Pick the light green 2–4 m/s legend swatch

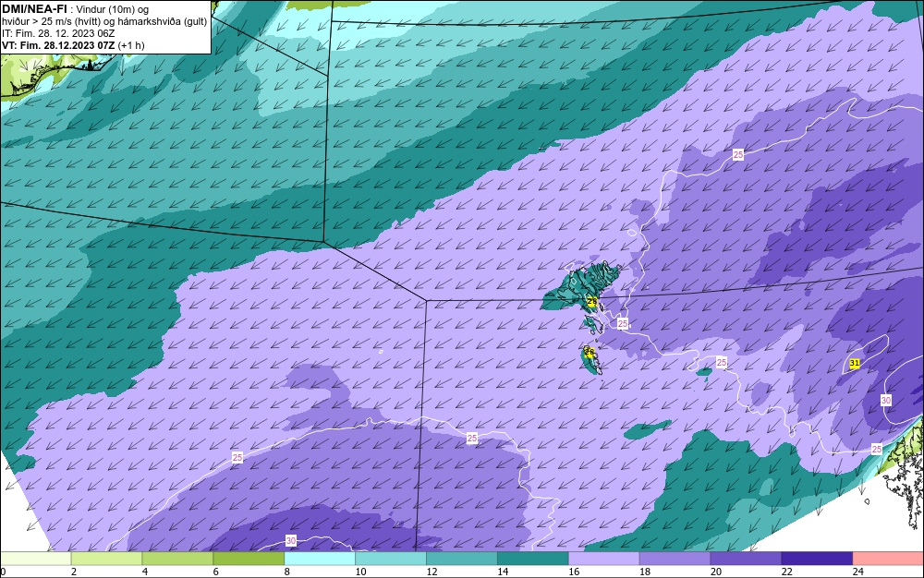pos(106,559)
